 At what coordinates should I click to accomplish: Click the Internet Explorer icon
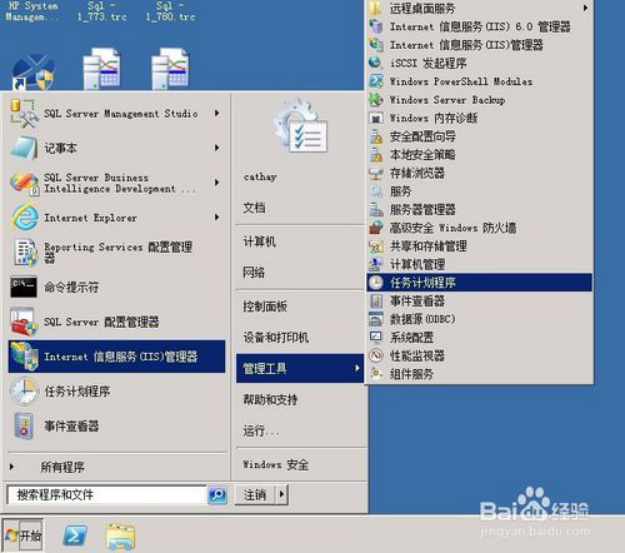tap(24, 218)
